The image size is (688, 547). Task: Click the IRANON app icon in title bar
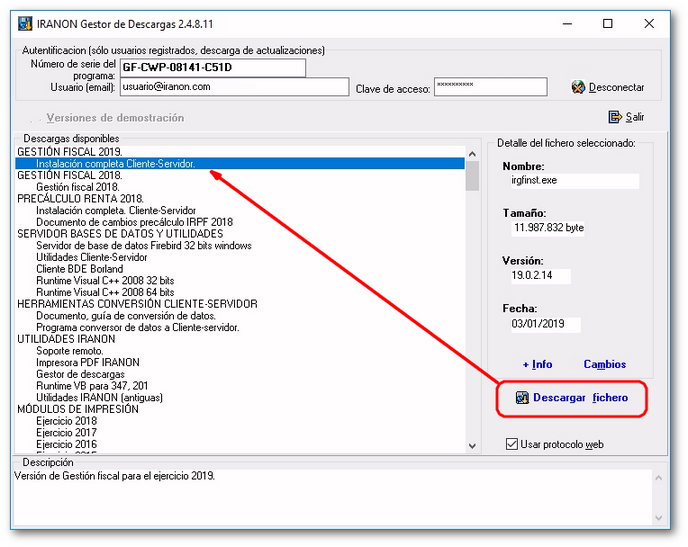[x=24, y=24]
